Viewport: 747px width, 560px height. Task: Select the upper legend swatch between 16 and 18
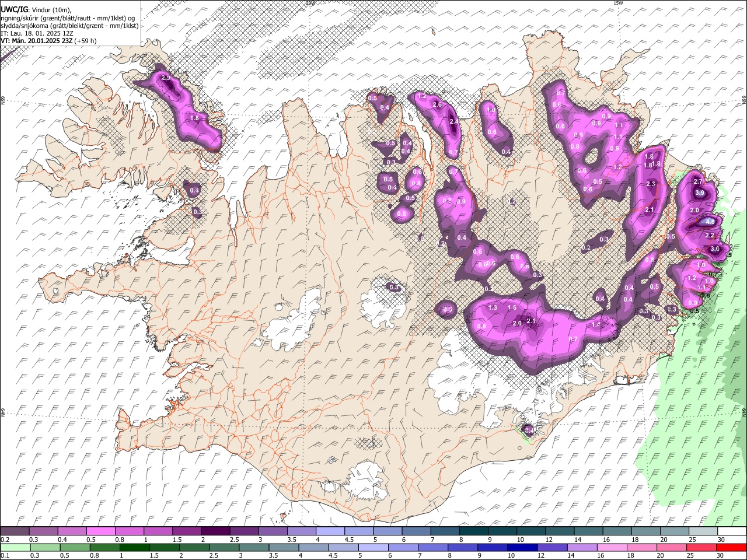click(x=617, y=531)
